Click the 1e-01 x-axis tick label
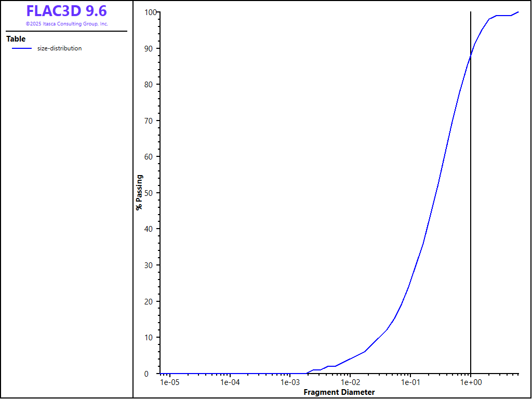Screen dimensions: 532x399 pos(410,382)
